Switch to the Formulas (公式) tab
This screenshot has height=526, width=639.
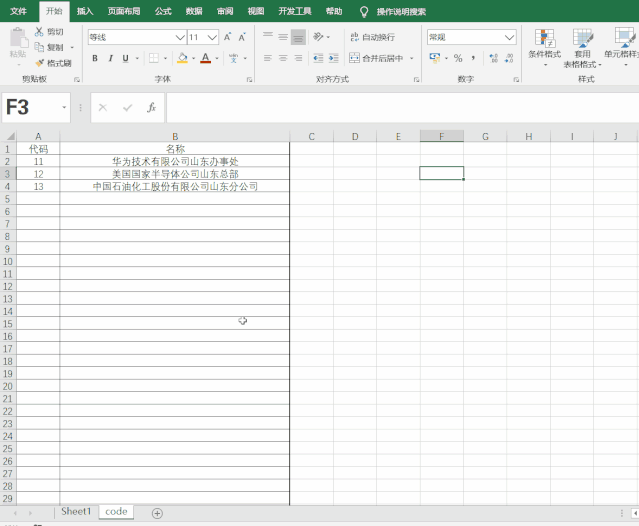(163, 11)
